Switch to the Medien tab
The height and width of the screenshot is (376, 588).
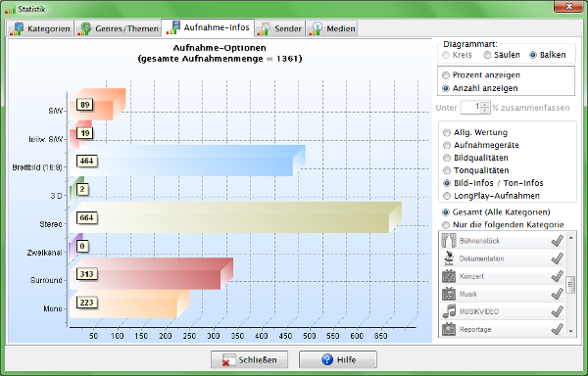[x=331, y=28]
